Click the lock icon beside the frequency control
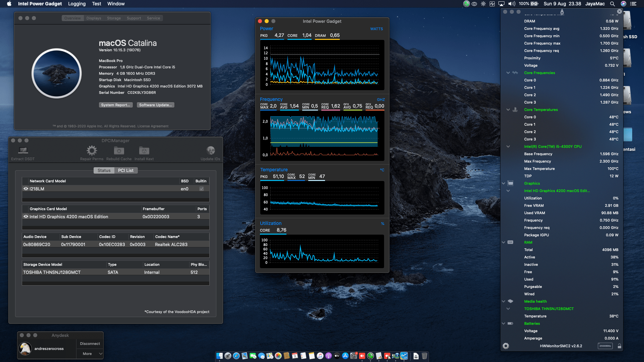The image size is (644, 362). [x=619, y=346]
